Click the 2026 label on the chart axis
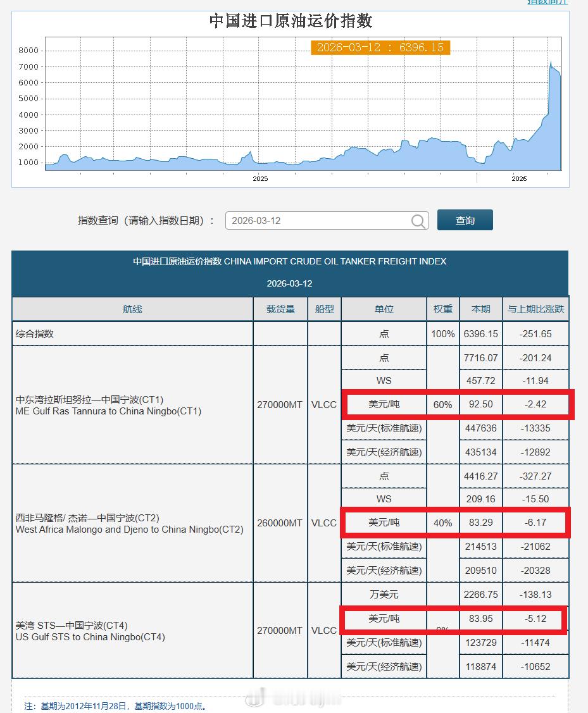This screenshot has width=588, height=713. tap(519, 178)
